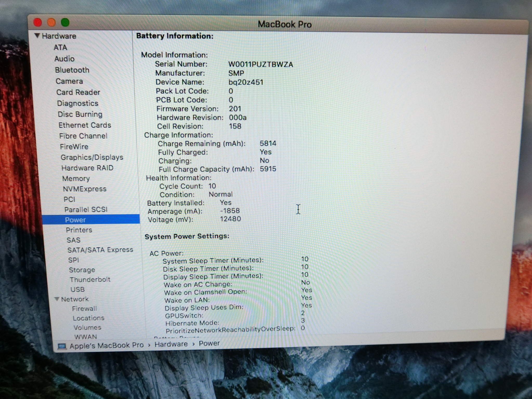Select the NVMExpress item
The width and height of the screenshot is (532, 399).
pyautogui.click(x=85, y=189)
